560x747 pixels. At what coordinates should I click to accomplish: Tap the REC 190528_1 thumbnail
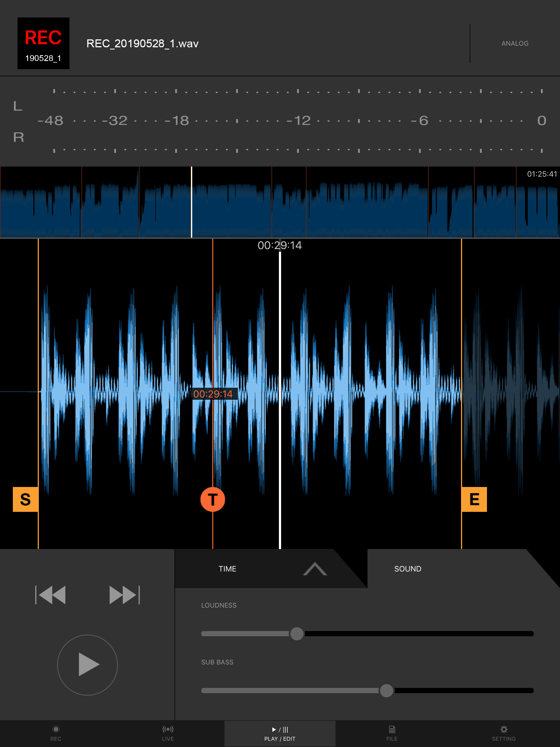[x=43, y=43]
